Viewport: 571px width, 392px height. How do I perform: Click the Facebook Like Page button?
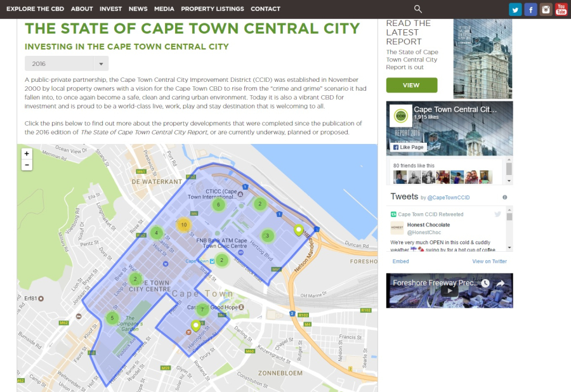(408, 147)
